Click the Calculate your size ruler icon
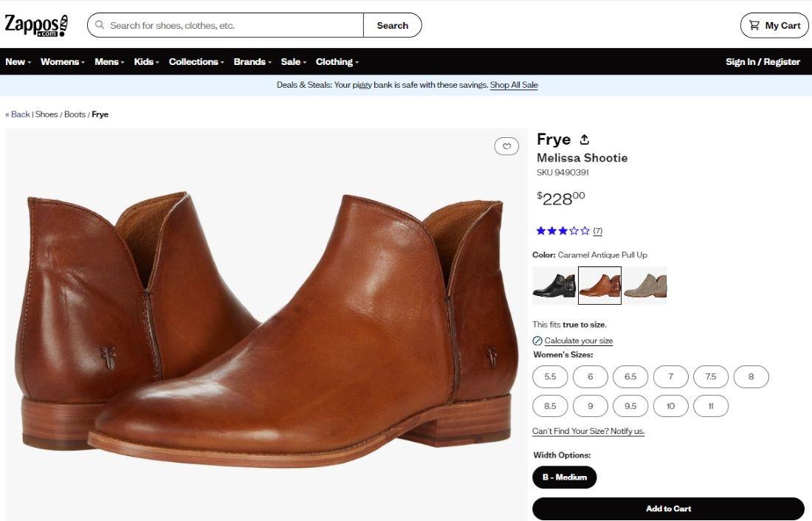Viewport: 812px width, 521px height. [x=537, y=341]
